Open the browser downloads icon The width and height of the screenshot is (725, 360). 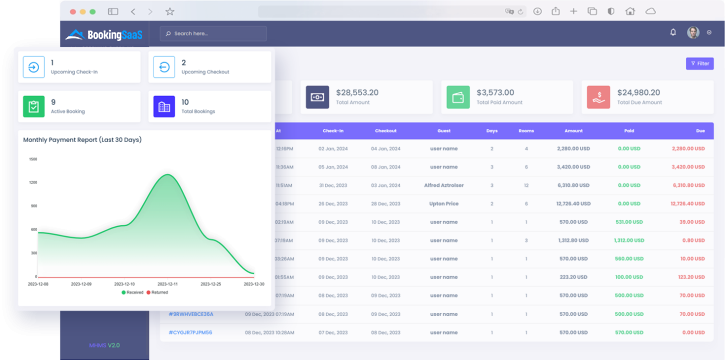pos(537,12)
